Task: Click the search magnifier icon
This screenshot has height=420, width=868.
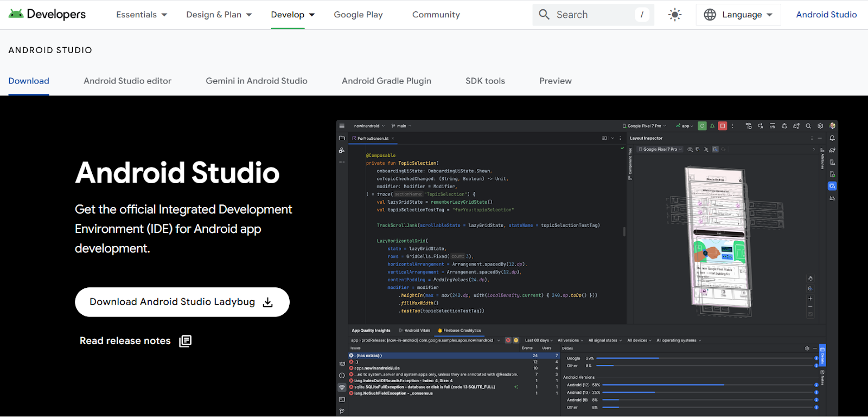Action: click(x=544, y=15)
